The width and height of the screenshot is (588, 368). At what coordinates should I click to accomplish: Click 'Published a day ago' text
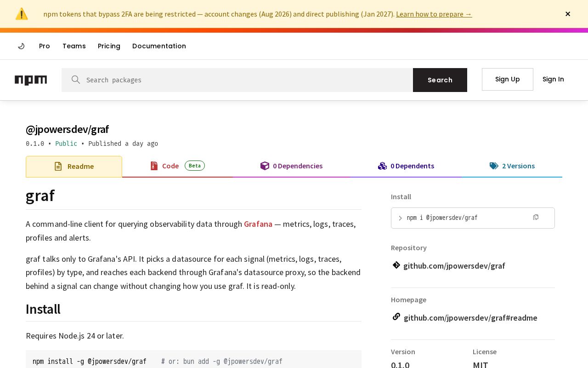tap(123, 144)
